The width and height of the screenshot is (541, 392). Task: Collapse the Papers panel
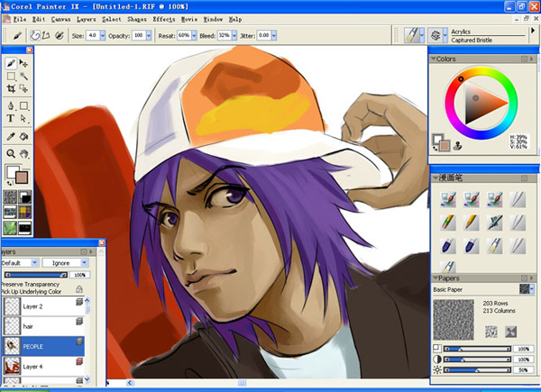tap(436, 278)
